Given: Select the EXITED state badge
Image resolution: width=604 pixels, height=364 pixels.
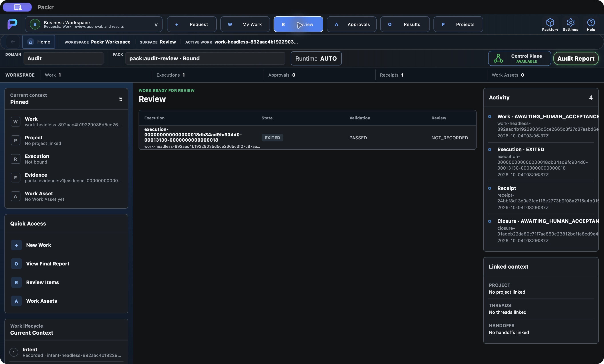Looking at the screenshot, I should click(x=272, y=138).
